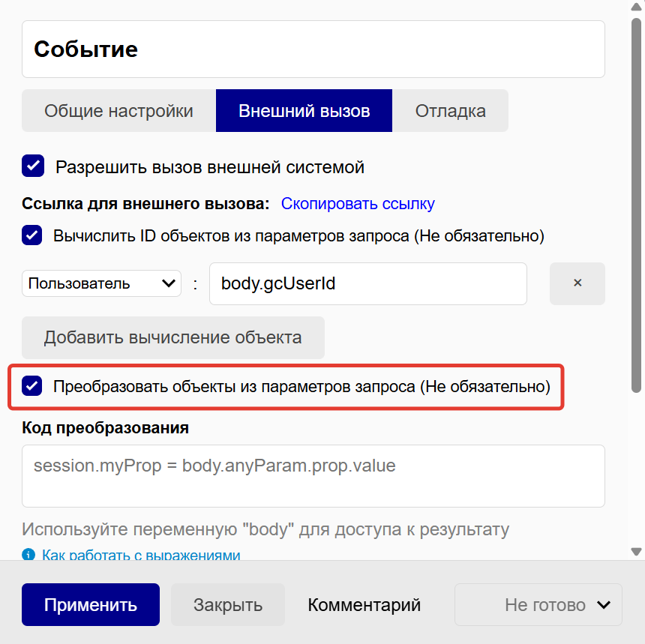
Task: Uncheck Вычислить ID объектов из параметров запроса
Action: (x=32, y=235)
